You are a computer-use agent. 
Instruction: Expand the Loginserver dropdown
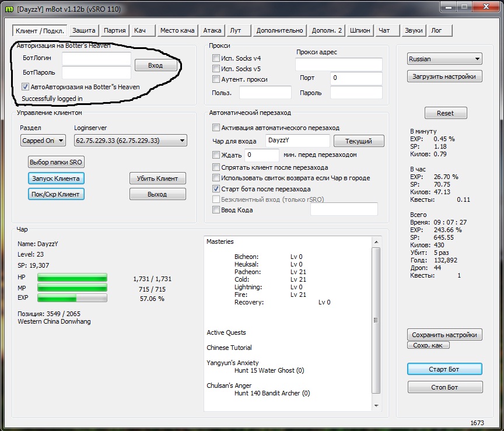(x=130, y=141)
